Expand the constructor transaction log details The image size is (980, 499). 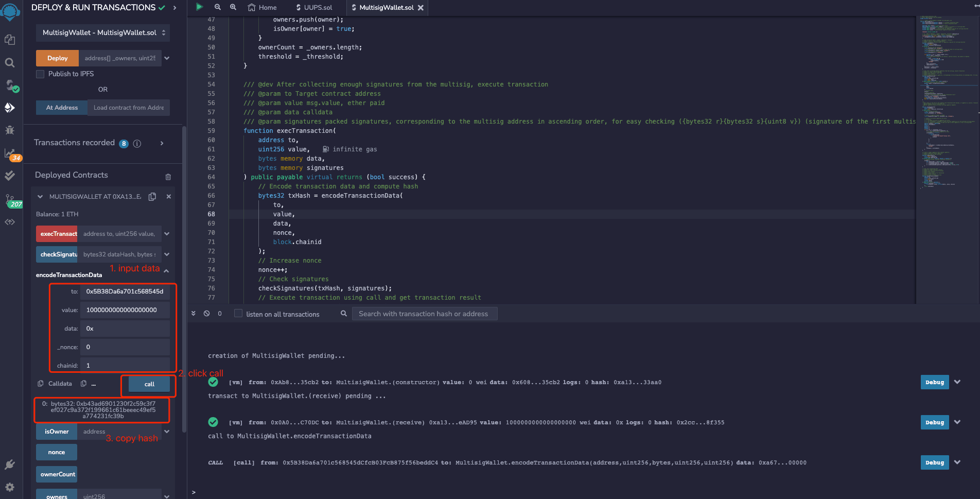point(957,382)
